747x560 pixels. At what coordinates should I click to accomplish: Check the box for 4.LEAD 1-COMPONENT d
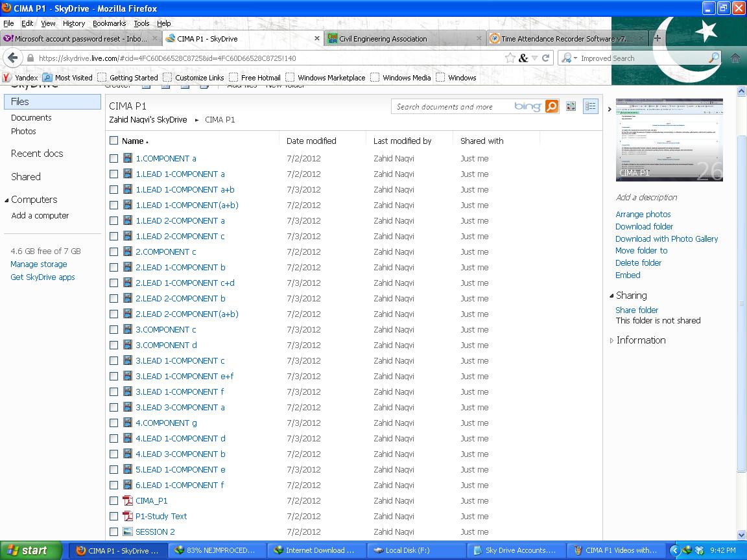(114, 439)
